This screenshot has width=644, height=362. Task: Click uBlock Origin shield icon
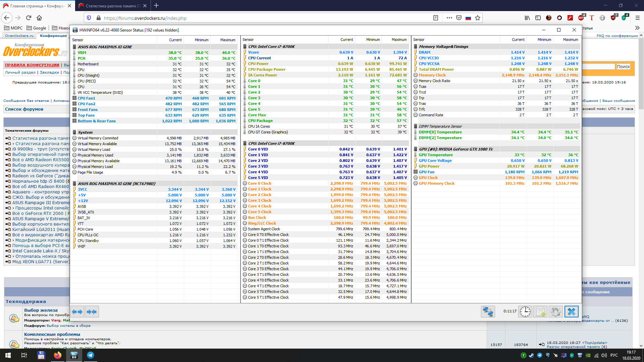pos(613,18)
